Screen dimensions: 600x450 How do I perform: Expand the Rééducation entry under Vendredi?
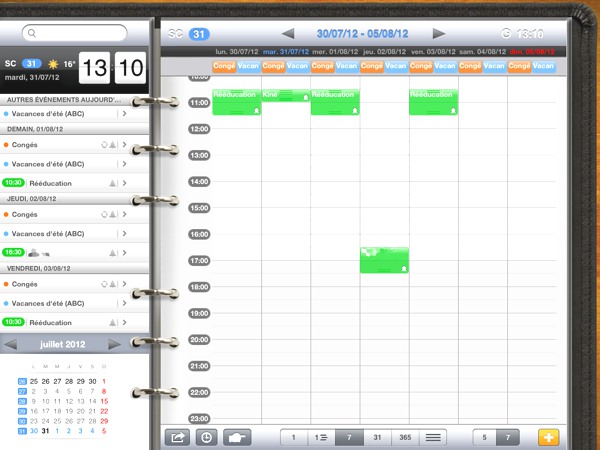[x=122, y=322]
